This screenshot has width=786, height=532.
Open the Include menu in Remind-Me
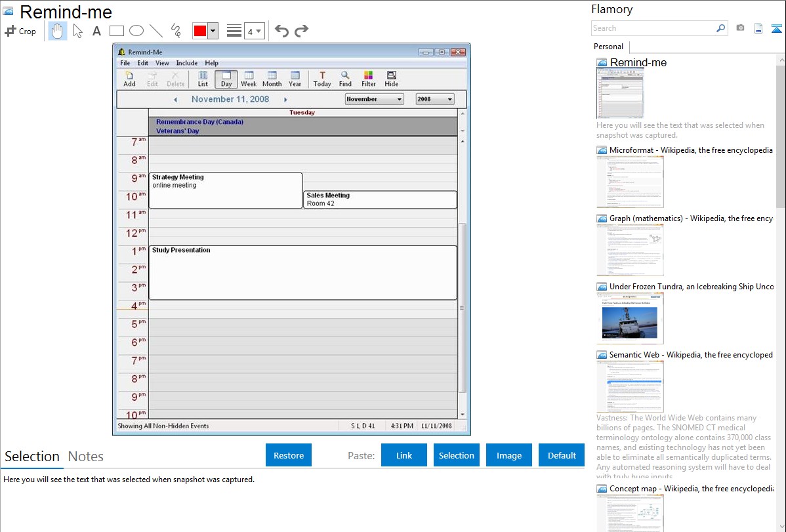[186, 63]
